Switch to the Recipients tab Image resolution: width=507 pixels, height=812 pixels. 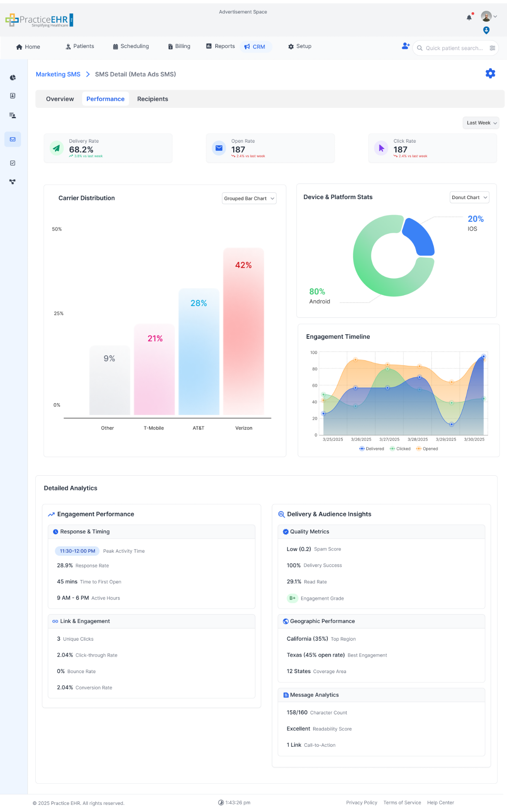152,99
